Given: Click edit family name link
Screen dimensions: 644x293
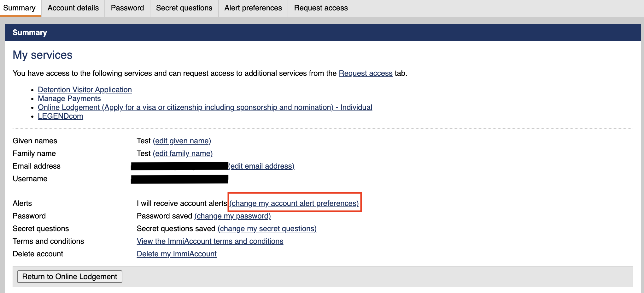Looking at the screenshot, I should (x=183, y=153).
